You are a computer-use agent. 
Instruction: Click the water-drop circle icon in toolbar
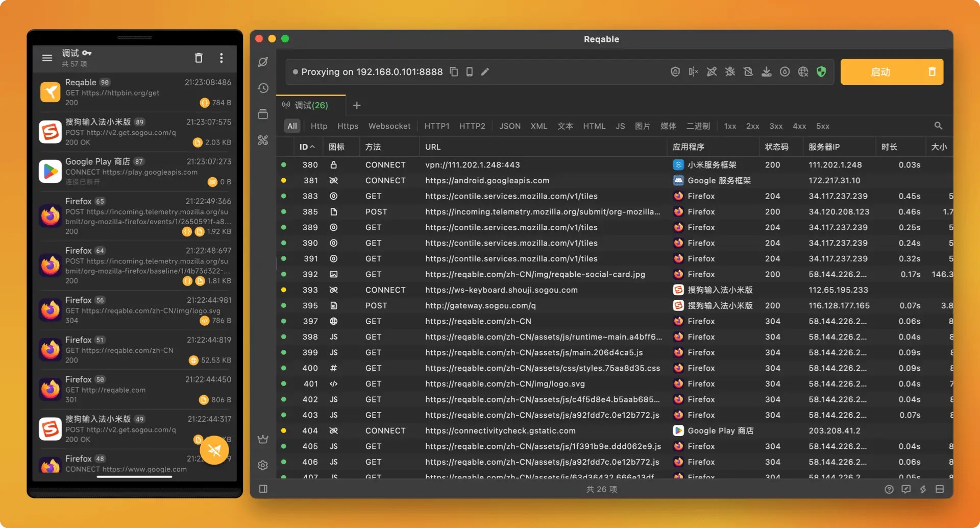[x=785, y=72]
